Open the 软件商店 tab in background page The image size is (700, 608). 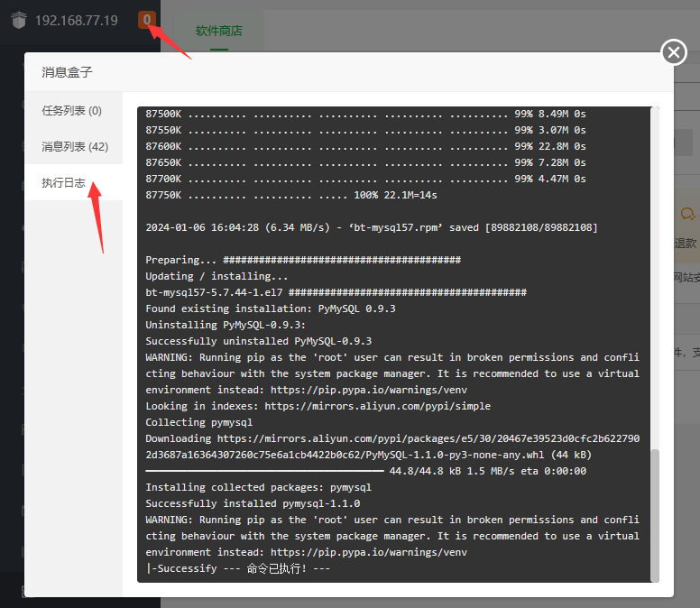coord(218,31)
